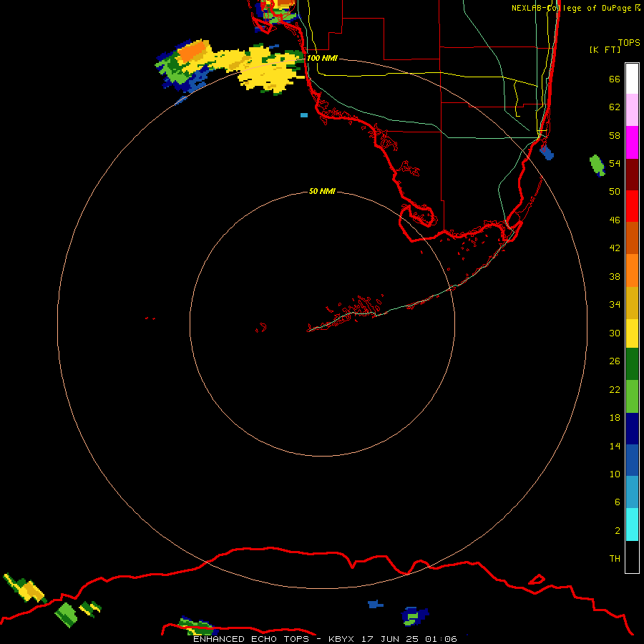644x644 pixels.
Task: Click the dark green legend color segment
Action: coord(632,364)
